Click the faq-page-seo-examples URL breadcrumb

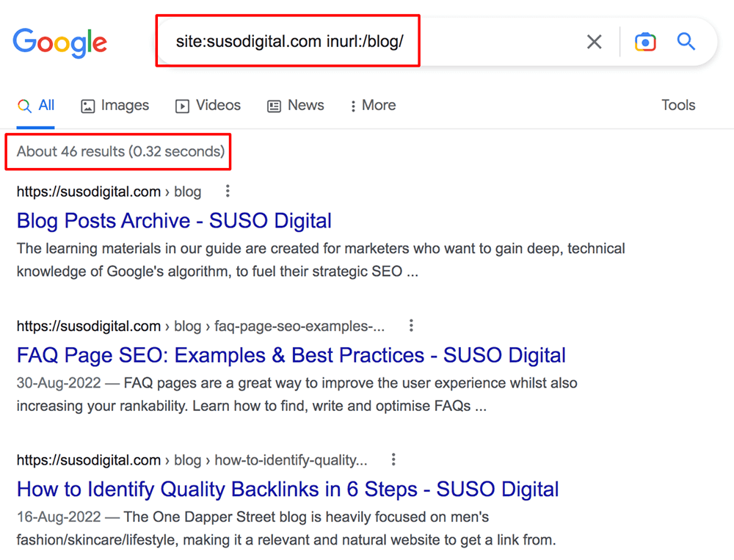(201, 326)
